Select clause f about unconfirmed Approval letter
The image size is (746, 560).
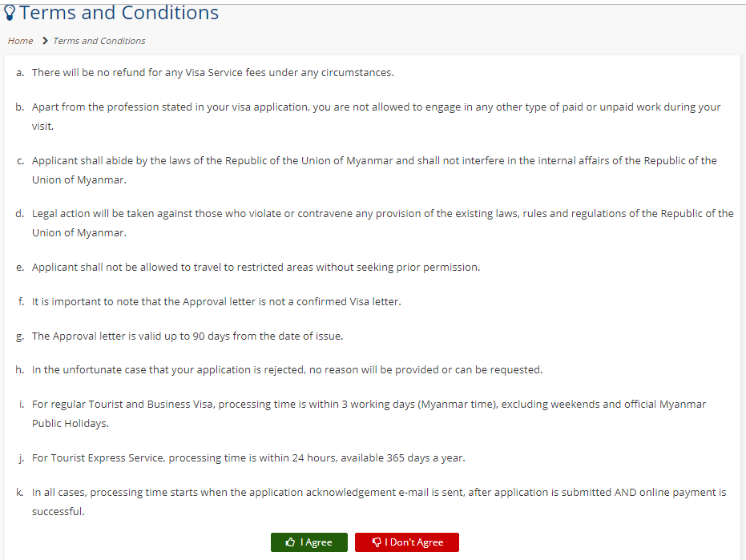pos(216,302)
